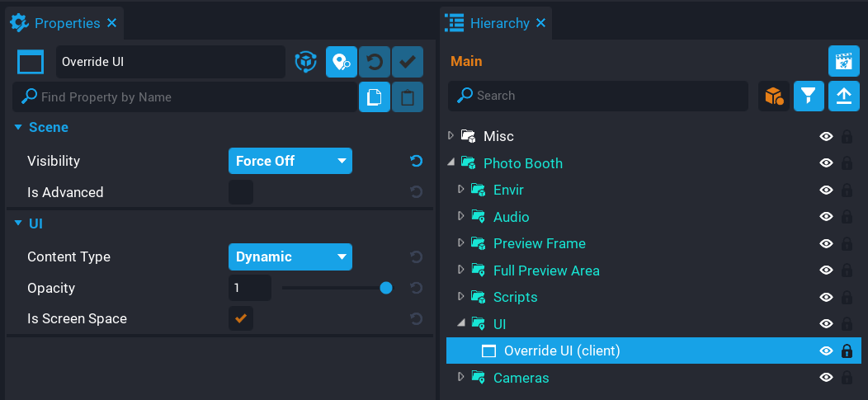The image size is (868, 400).
Task: Enable the Is Advanced checkbox
Action: click(x=241, y=192)
